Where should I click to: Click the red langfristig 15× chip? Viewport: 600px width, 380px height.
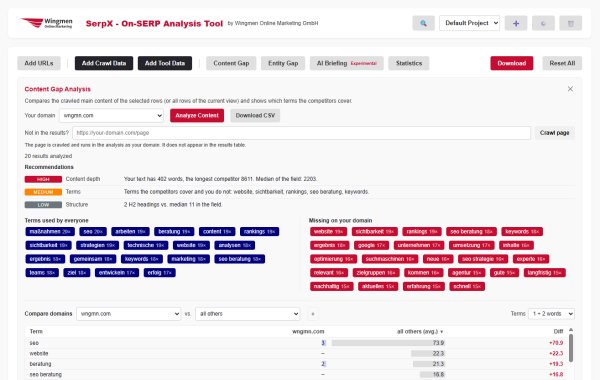coord(545,273)
